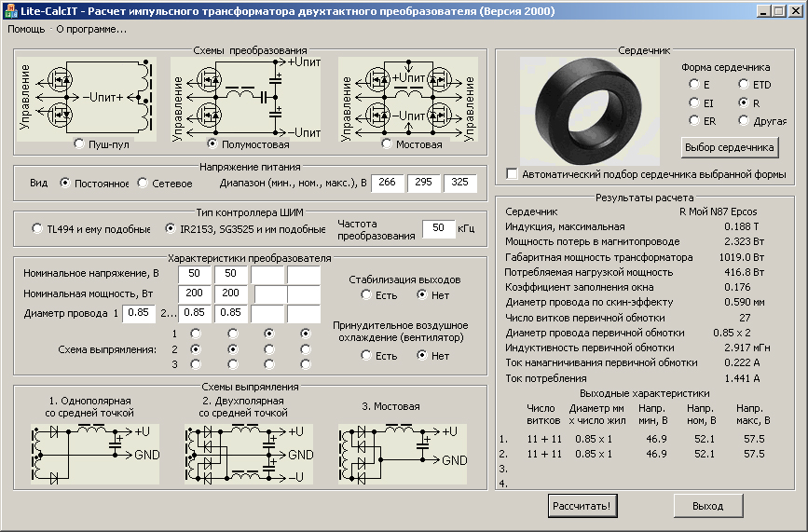Click maximum supply voltage field 325
The height and width of the screenshot is (532, 808).
tap(459, 183)
